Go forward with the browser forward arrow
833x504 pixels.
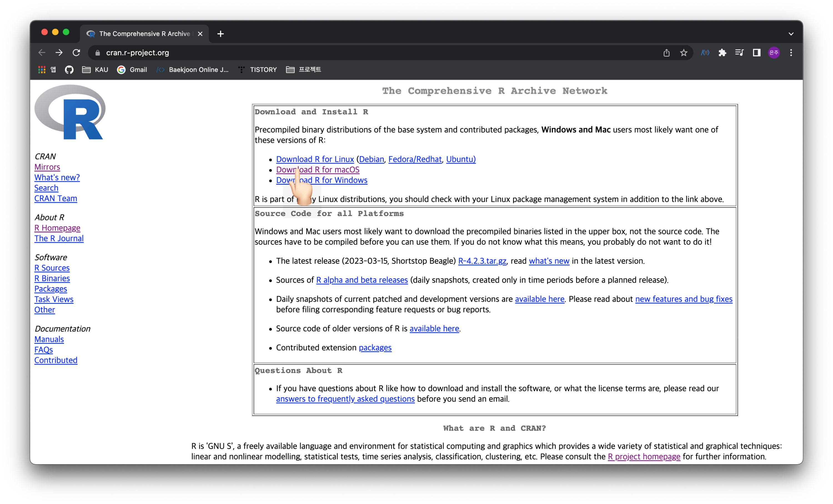59,53
